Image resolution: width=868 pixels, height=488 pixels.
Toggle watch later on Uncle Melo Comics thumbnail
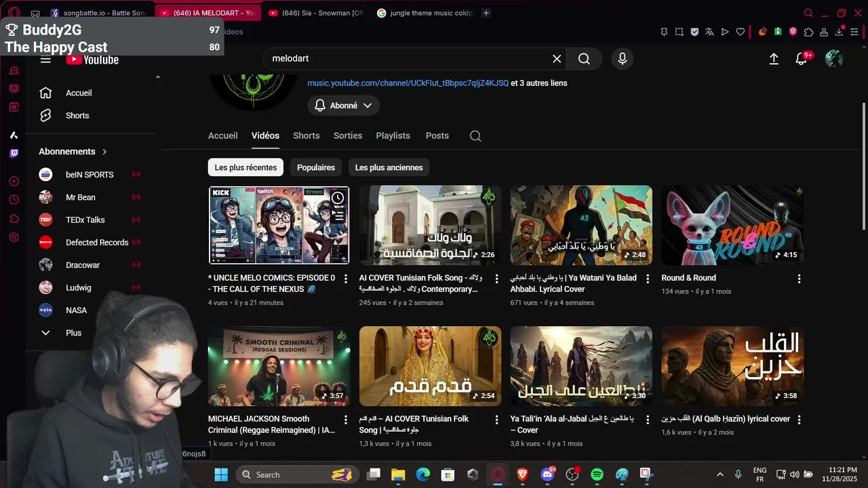coord(338,198)
